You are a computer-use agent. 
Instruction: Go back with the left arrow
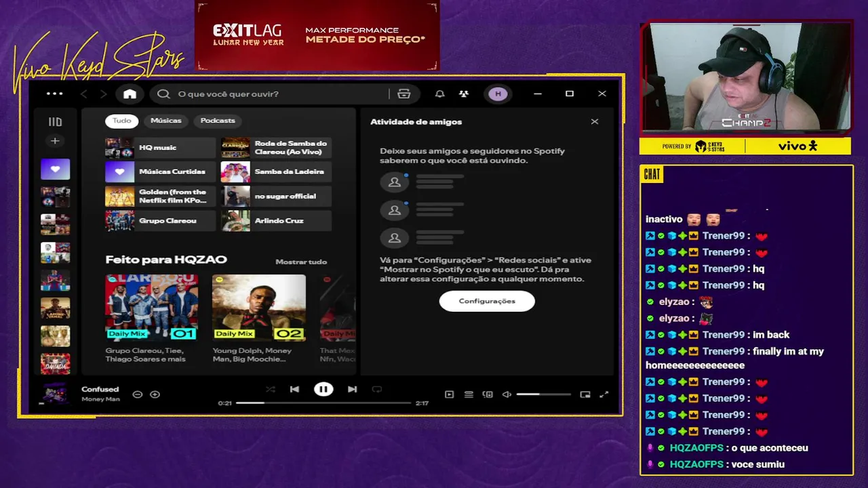click(84, 94)
